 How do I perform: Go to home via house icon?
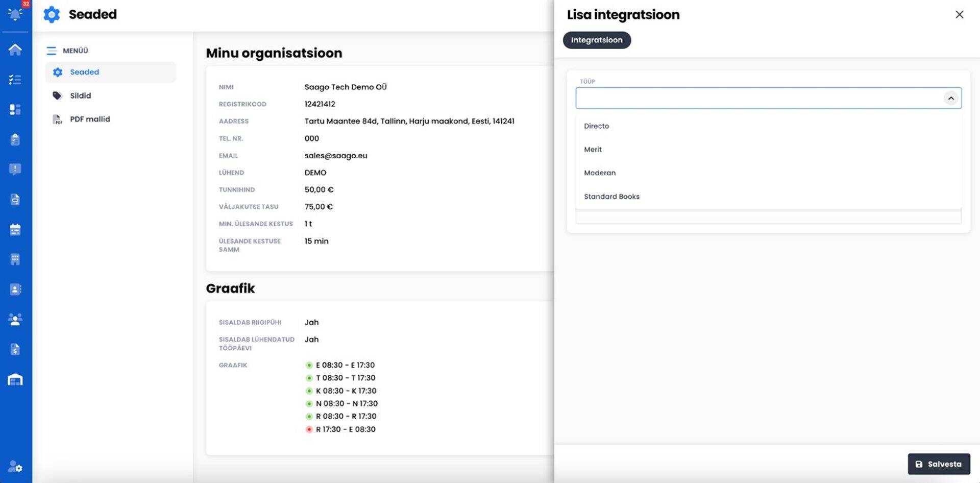point(15,50)
